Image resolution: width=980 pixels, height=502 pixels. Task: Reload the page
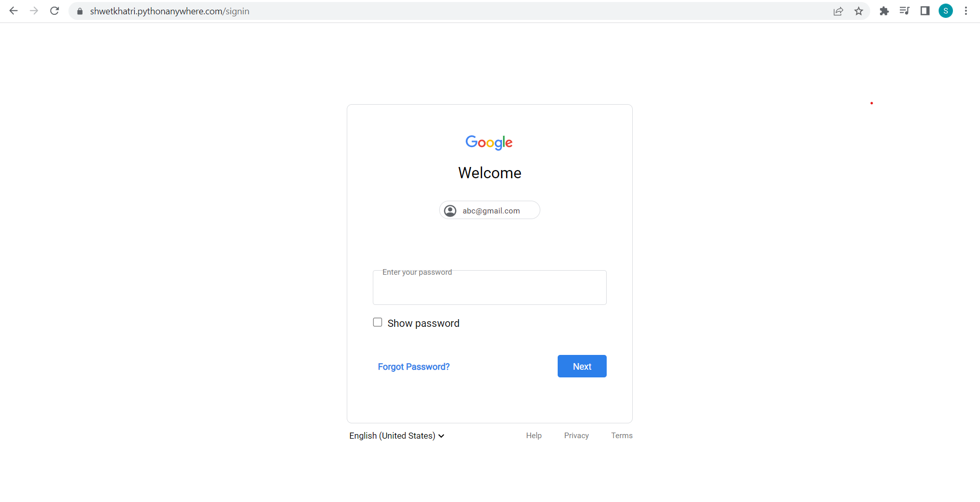(54, 11)
